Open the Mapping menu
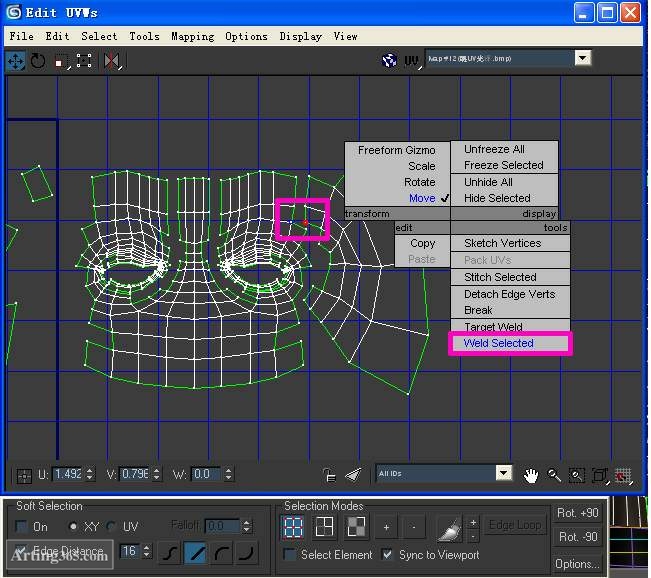 [x=192, y=36]
